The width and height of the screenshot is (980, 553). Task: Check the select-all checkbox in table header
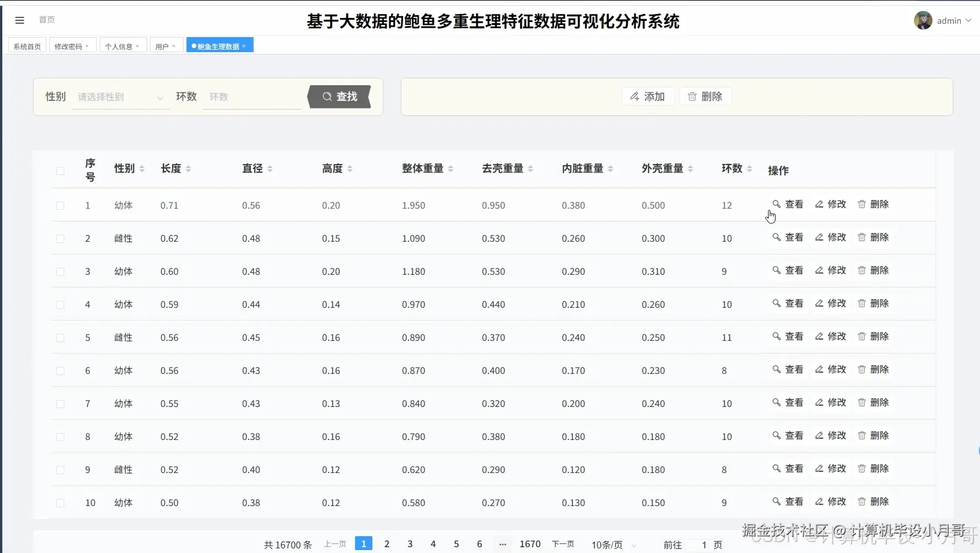click(x=60, y=171)
